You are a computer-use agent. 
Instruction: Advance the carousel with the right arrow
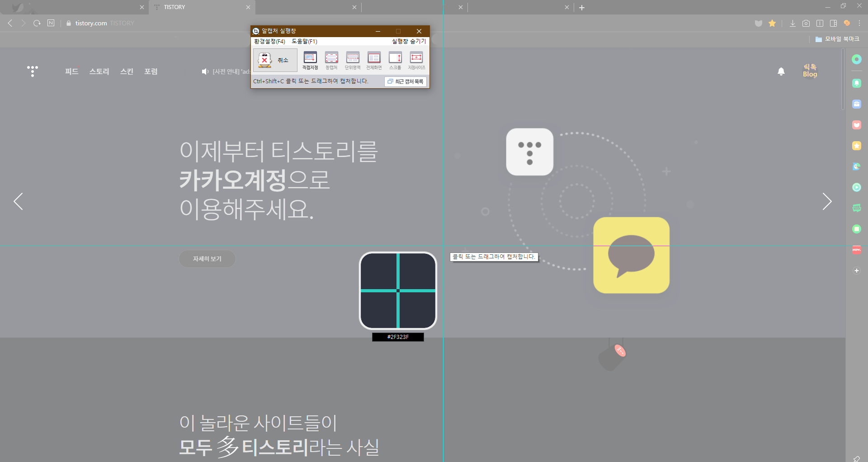point(827,201)
